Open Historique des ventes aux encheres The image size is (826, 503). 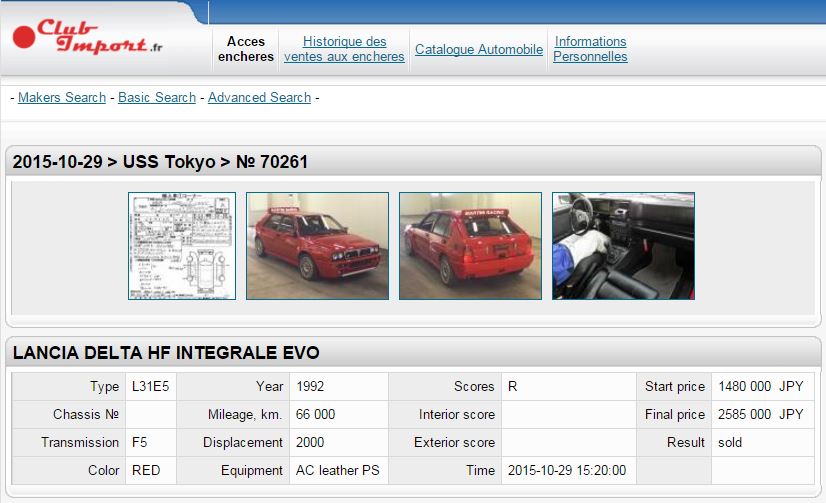click(344, 49)
